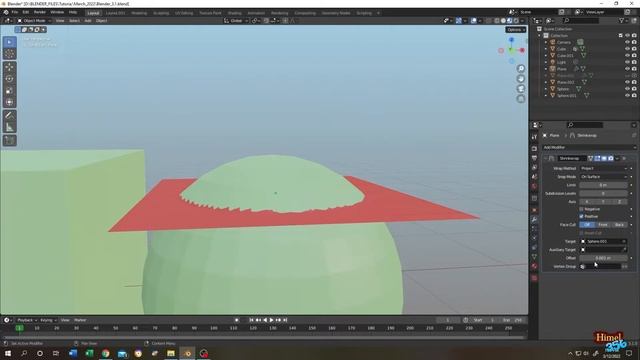Switch to the Layout workspace tab
The width and height of the screenshot is (640, 360).
[x=93, y=13]
